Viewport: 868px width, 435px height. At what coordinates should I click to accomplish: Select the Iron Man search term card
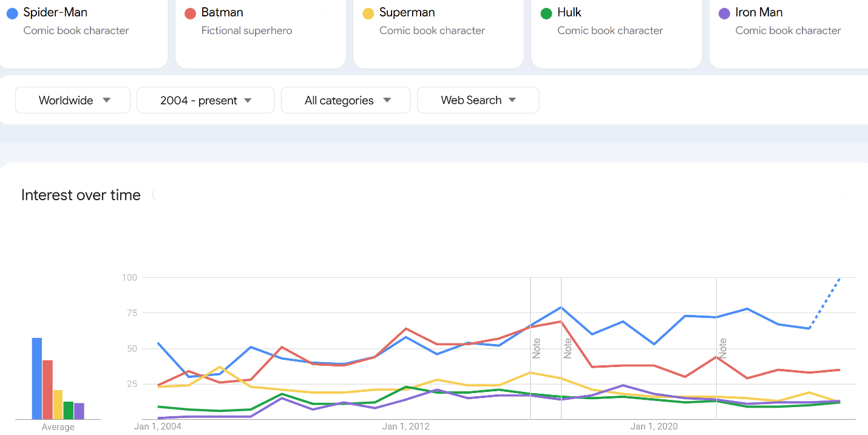(788, 33)
